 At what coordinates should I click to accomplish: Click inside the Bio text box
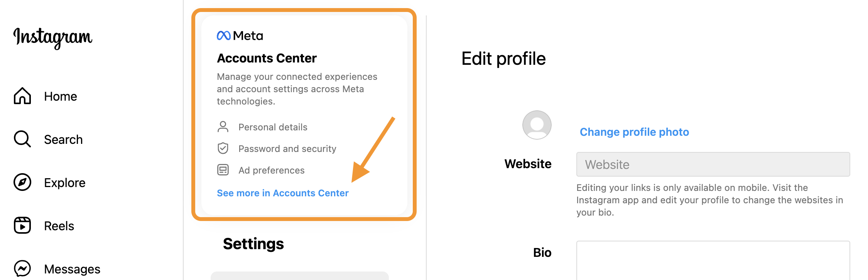(x=713, y=261)
